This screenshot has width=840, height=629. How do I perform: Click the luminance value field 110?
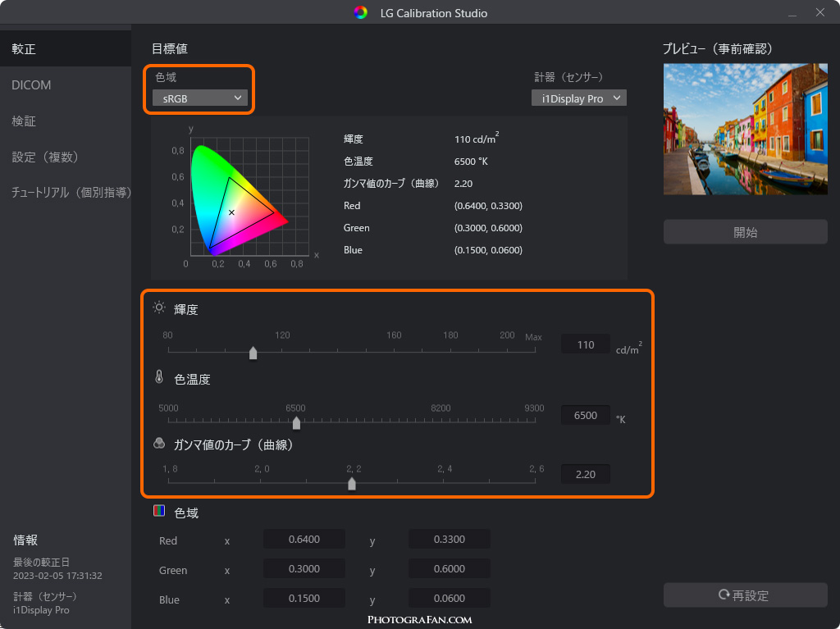pyautogui.click(x=586, y=344)
